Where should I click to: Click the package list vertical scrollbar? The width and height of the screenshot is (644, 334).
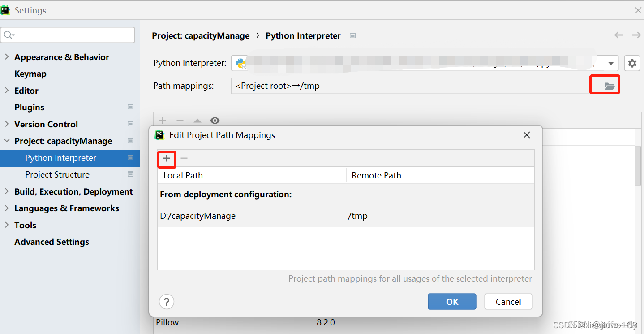[638, 165]
